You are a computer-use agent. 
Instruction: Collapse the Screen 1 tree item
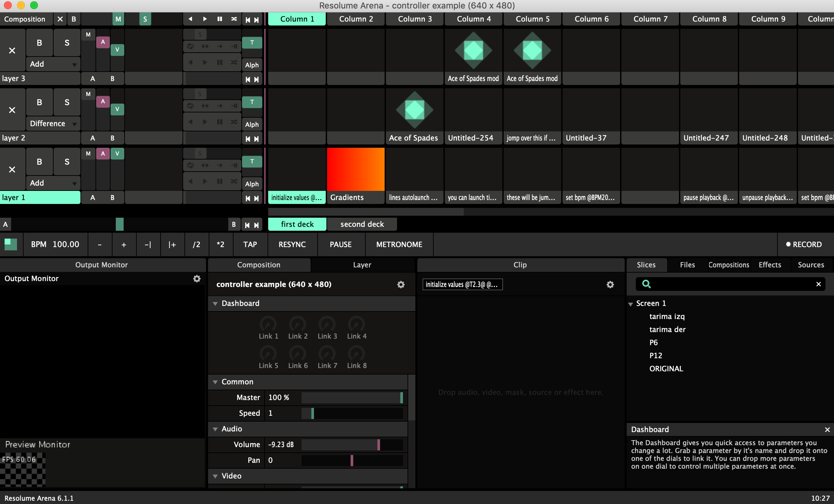(631, 304)
